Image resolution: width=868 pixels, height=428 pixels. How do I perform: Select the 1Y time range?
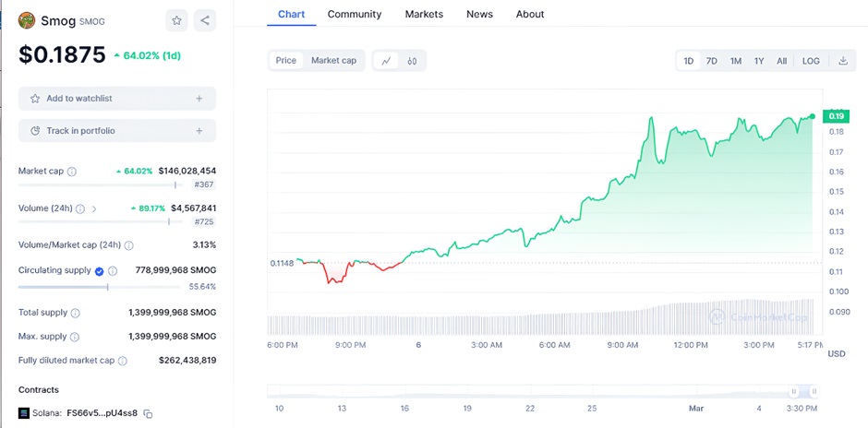[x=759, y=61]
